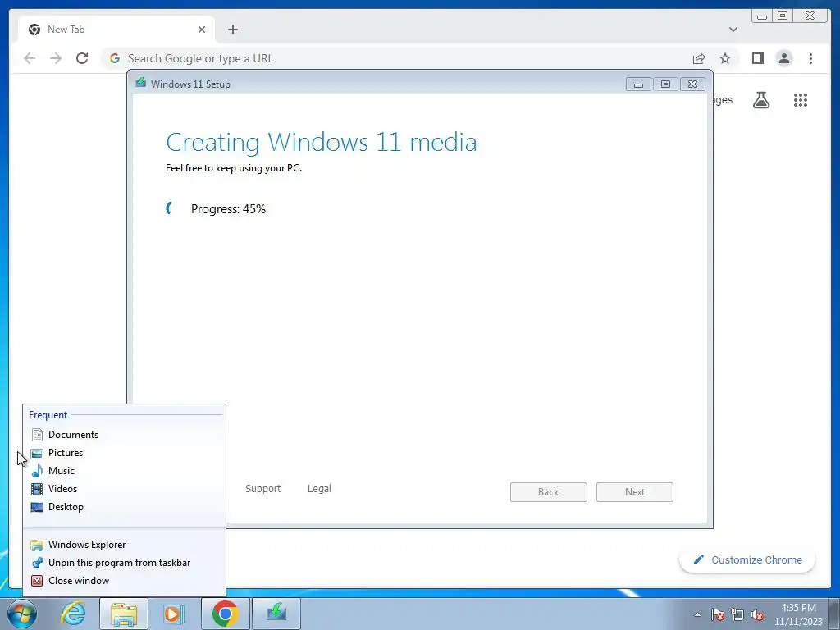The width and height of the screenshot is (840, 630).
Task: Click the muted volume tray icon
Action: [x=757, y=614]
